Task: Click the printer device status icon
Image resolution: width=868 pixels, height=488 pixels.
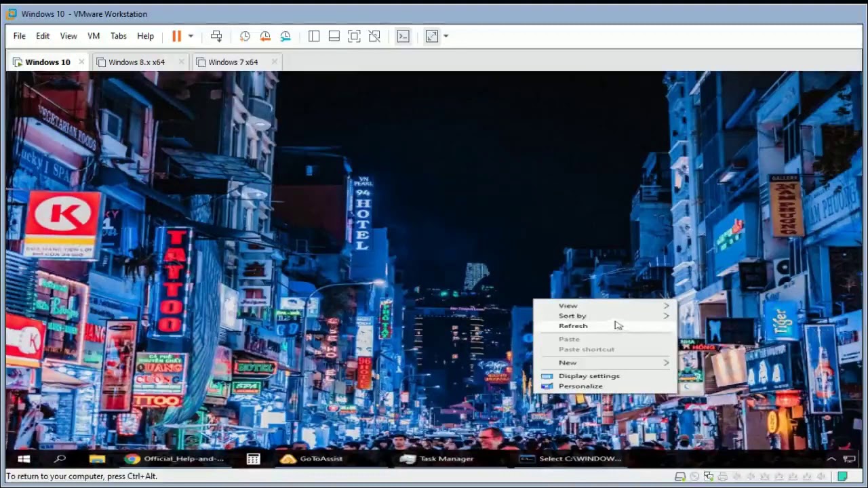Action: 723,476
